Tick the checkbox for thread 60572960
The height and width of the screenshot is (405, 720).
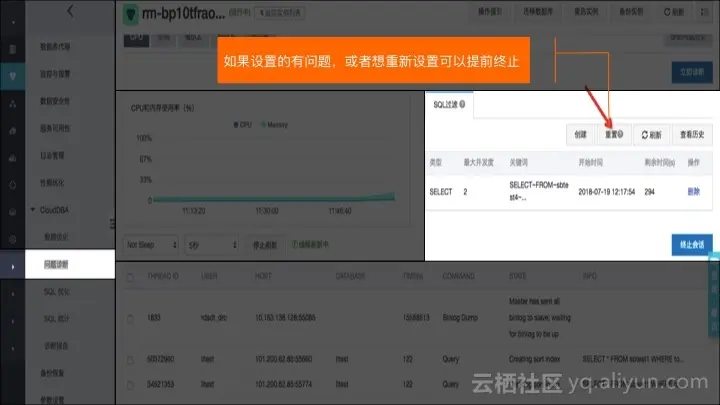[130, 360]
